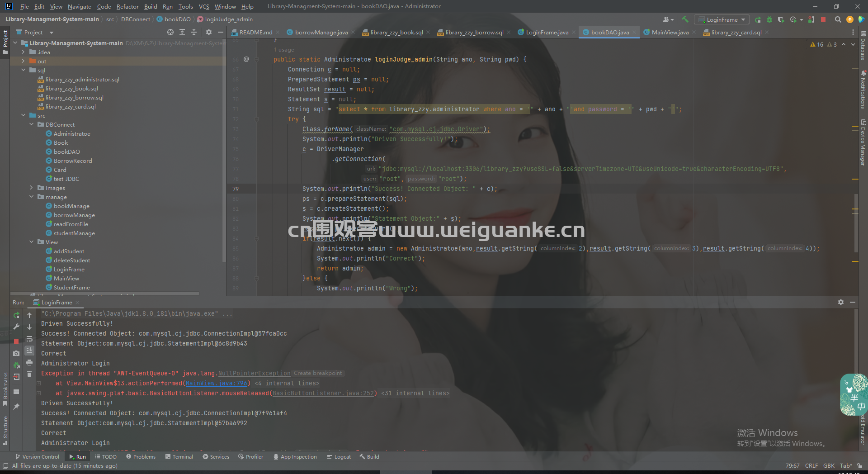Open Search Everywhere magnifier icon
The width and height of the screenshot is (868, 474).
838,19
